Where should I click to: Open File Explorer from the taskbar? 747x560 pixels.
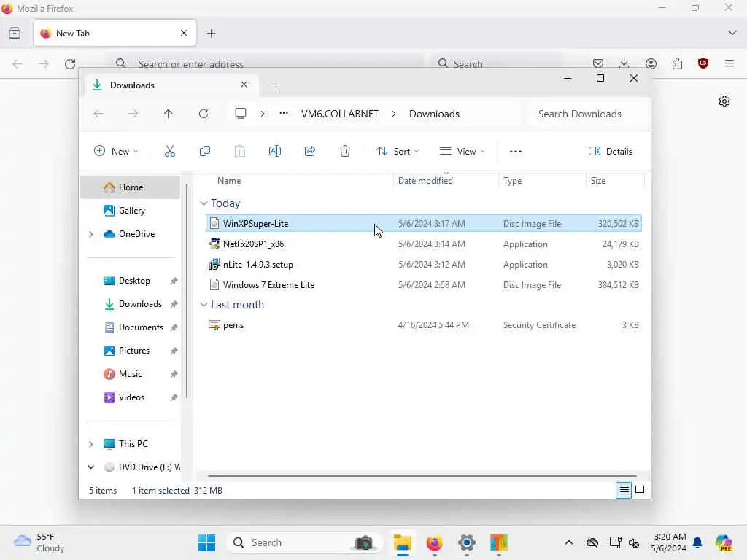click(403, 542)
